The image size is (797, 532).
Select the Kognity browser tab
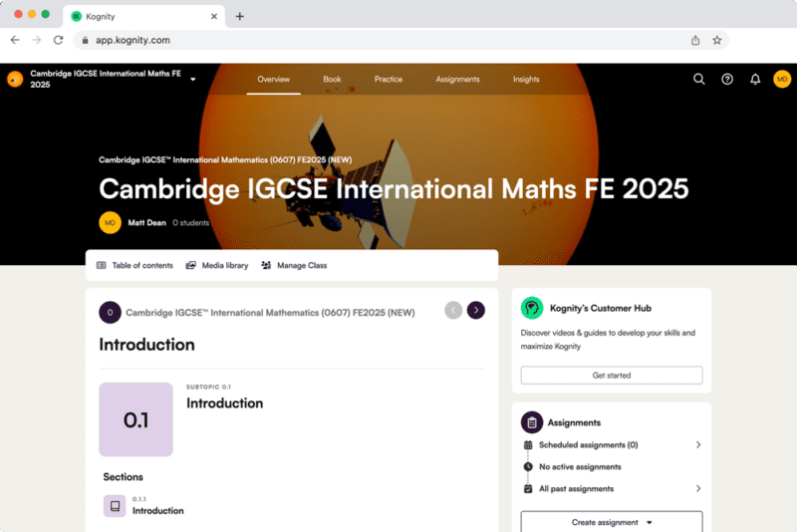(x=144, y=16)
